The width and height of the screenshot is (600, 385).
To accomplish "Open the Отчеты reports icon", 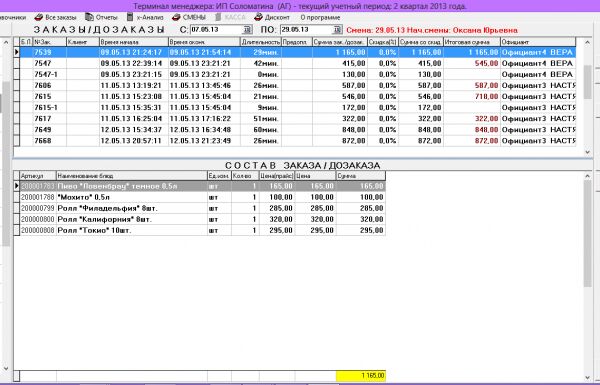I will pos(89,17).
